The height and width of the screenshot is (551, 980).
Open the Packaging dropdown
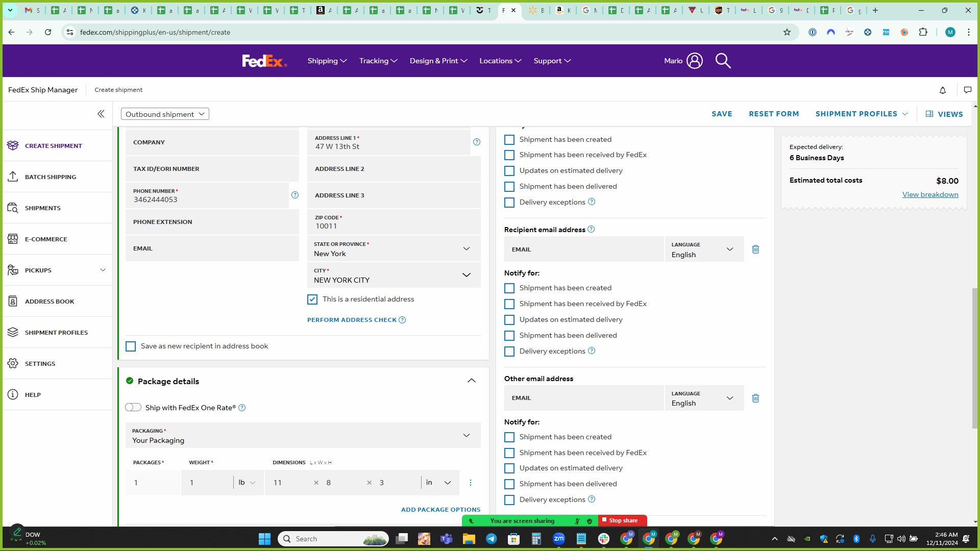(x=303, y=435)
